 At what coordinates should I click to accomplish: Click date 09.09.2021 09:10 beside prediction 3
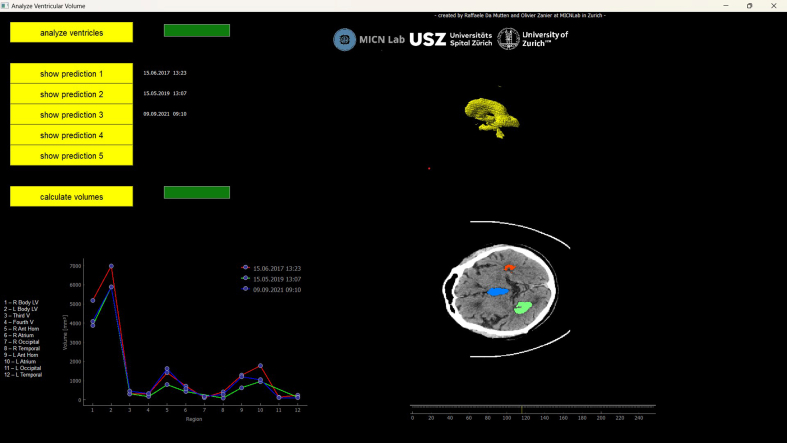click(x=165, y=114)
